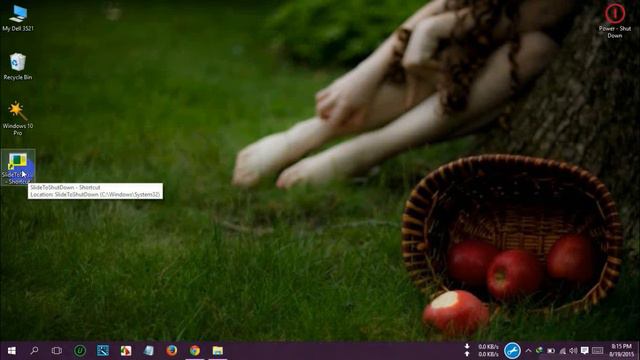Open Task View from taskbar
Image resolution: width=640 pixels, height=360 pixels.
point(57,351)
